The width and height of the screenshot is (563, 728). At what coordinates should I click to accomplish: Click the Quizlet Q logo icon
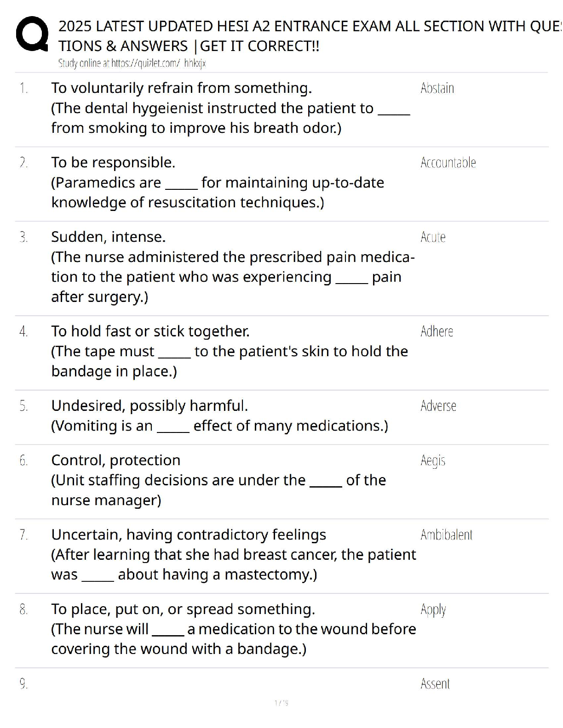32,34
